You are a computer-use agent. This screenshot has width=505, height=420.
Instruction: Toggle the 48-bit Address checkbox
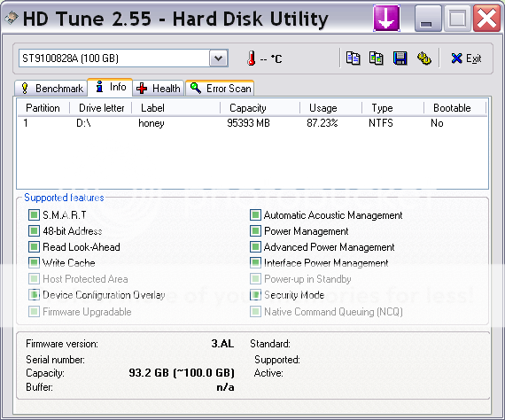35,231
